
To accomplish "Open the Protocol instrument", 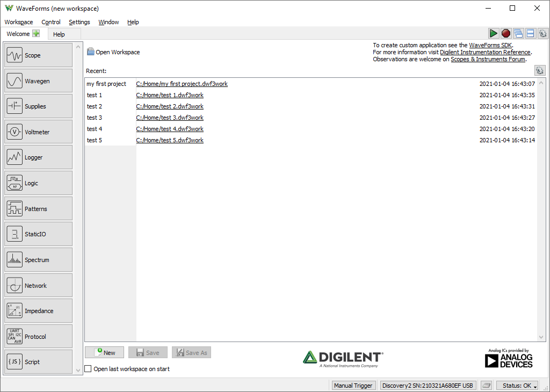I will 38,336.
